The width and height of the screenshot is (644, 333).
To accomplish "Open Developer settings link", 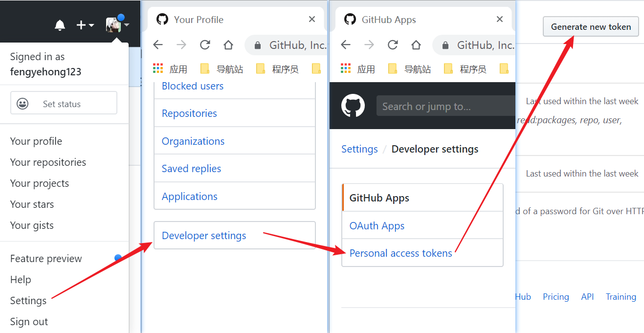I will [235, 235].
